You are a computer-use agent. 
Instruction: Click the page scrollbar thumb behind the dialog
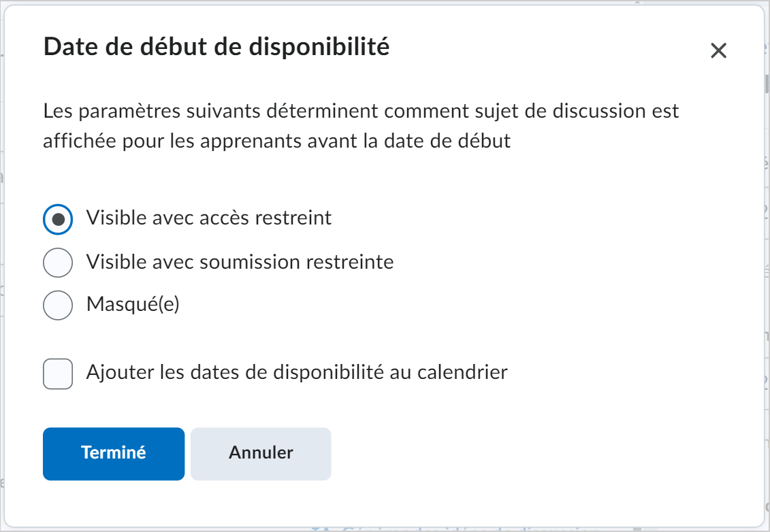tap(767, 84)
